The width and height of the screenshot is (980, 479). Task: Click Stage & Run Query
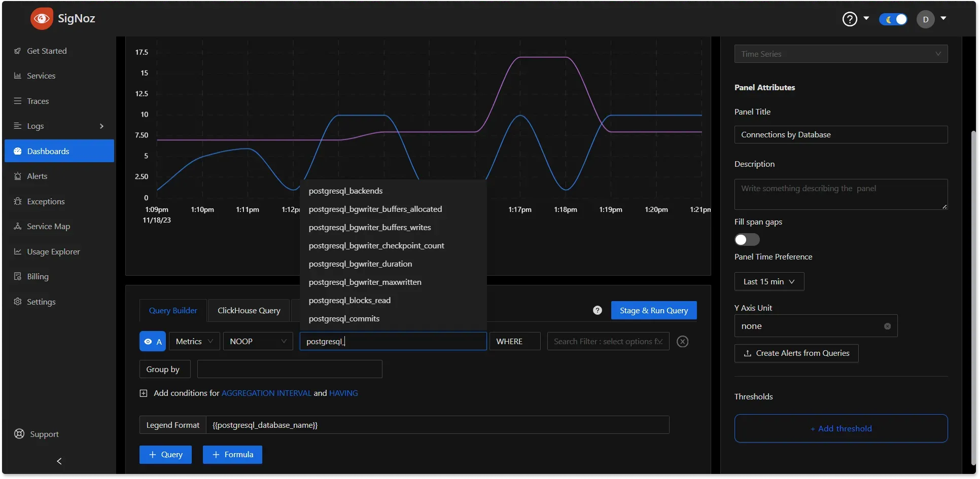tap(653, 310)
